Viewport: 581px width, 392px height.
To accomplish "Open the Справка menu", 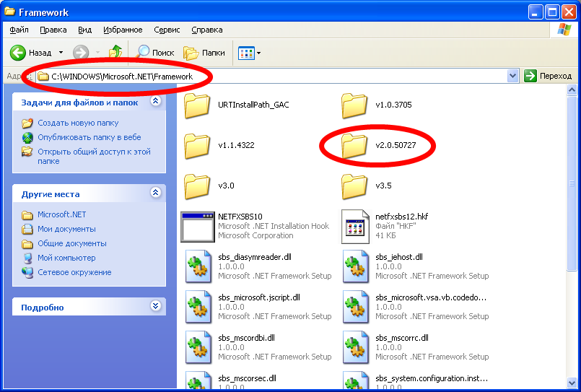I will 206,30.
